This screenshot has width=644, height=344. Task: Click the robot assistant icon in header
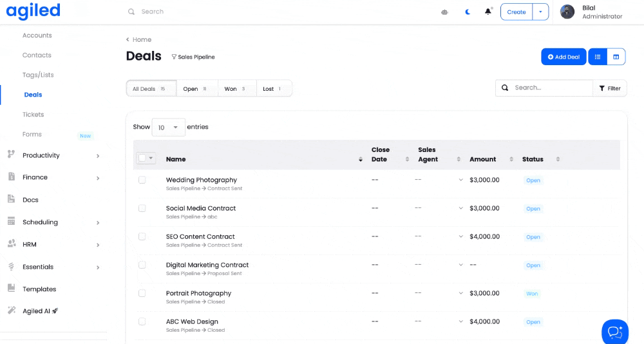click(x=444, y=12)
